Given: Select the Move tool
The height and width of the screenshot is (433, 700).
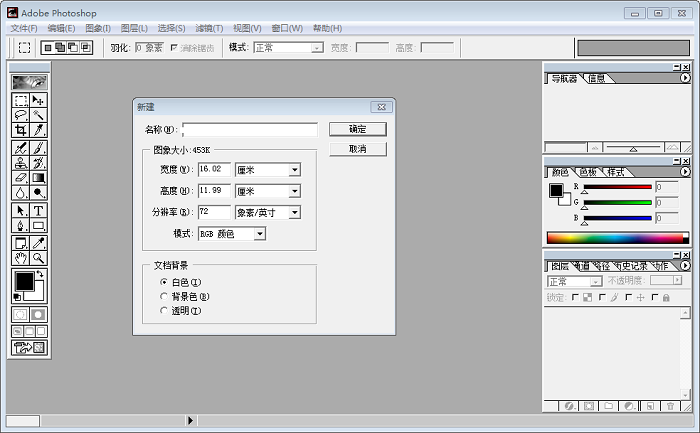Looking at the screenshot, I should click(39, 101).
